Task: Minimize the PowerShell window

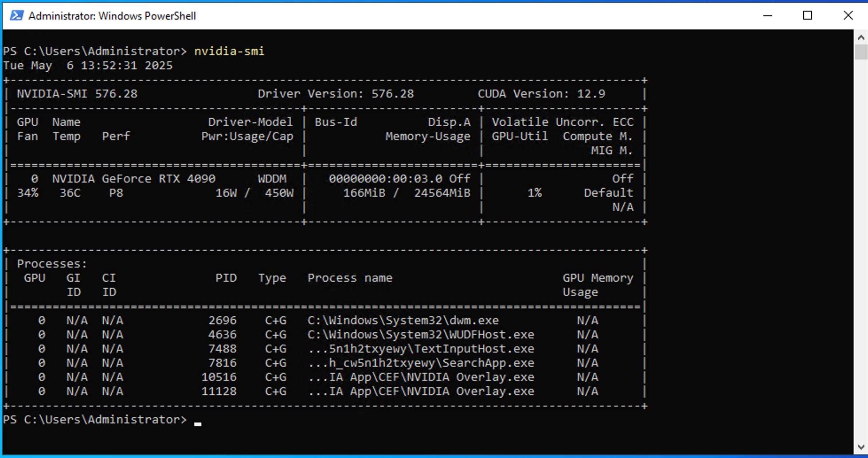Action: coord(768,16)
